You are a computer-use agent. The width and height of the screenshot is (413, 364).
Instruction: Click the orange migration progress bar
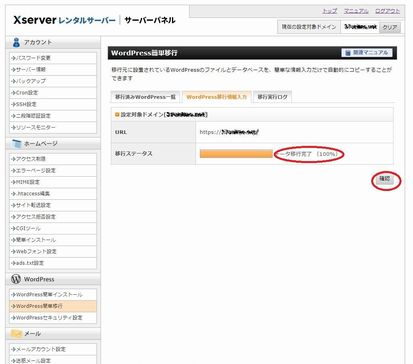(236, 154)
